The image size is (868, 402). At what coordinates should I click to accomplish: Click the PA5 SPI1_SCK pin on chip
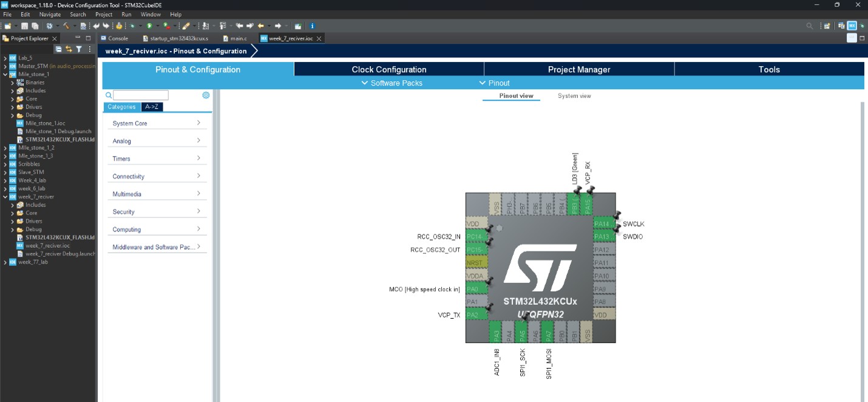pos(522,332)
